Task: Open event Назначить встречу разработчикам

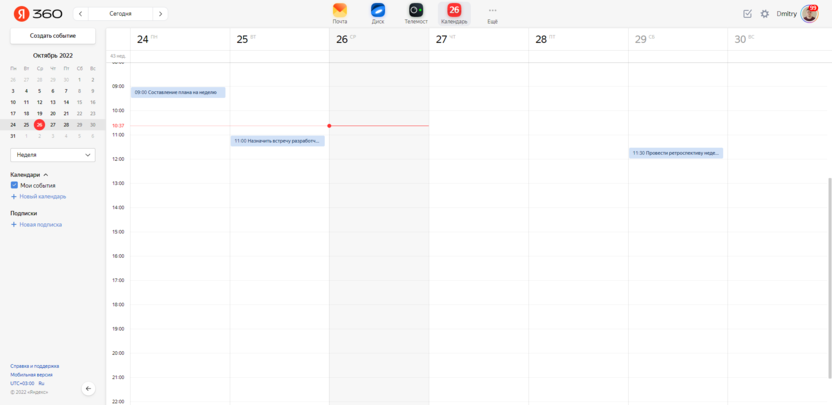Action: click(x=278, y=141)
